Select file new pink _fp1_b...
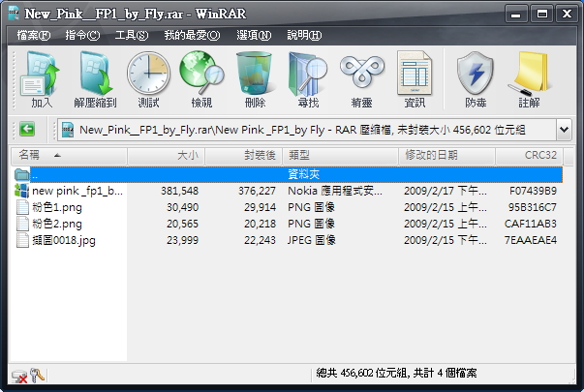 click(77, 191)
